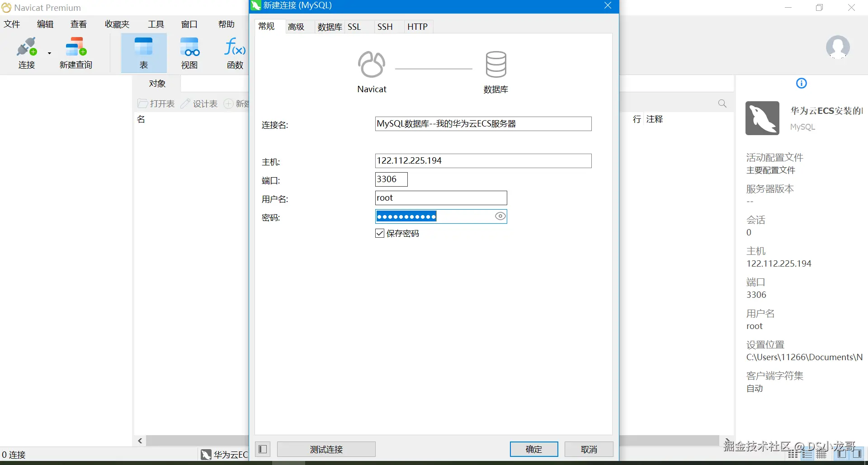Open the Favorites (收藏夹) menu

117,24
